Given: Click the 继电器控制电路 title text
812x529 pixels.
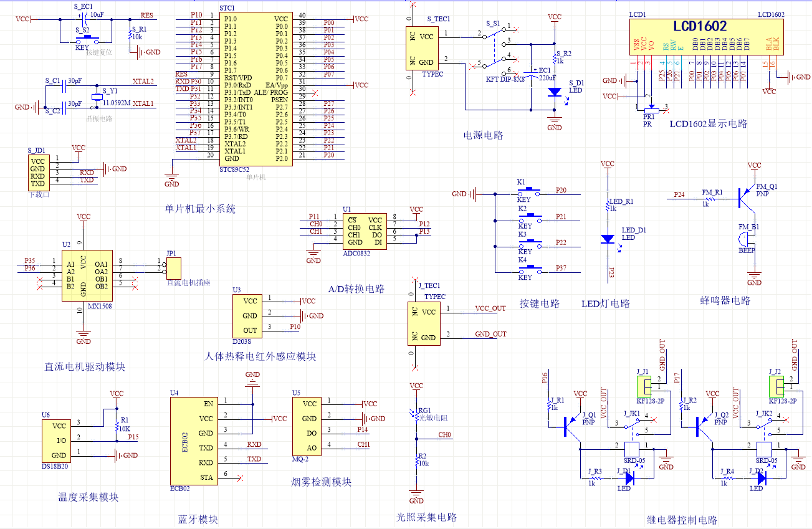Looking at the screenshot, I should click(682, 520).
